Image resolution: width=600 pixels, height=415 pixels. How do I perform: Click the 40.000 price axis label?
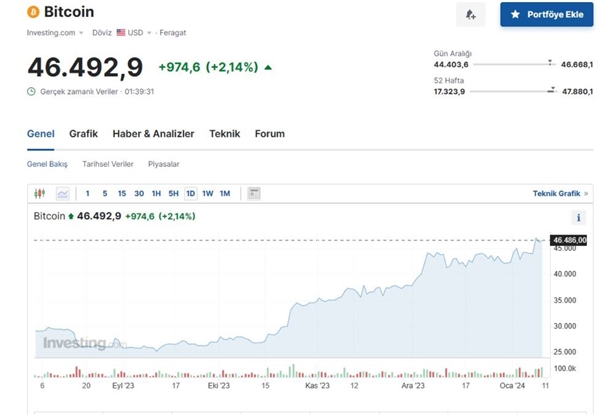pyautogui.click(x=565, y=274)
